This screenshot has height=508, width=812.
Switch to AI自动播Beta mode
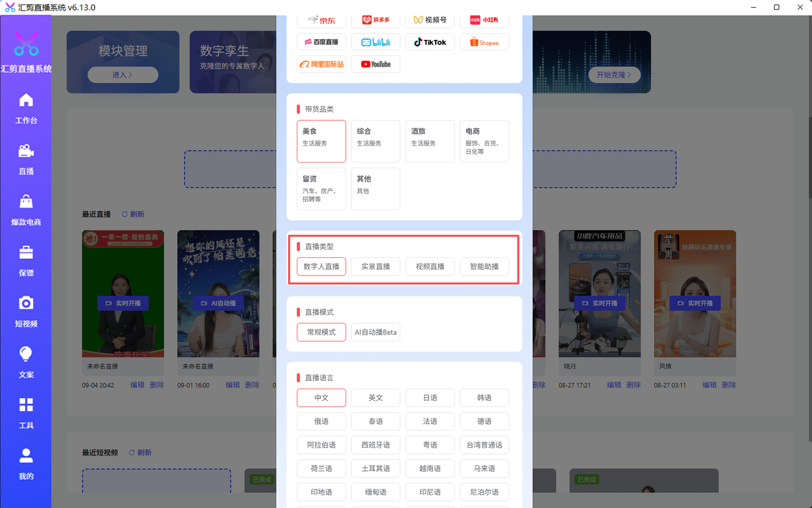click(x=376, y=332)
